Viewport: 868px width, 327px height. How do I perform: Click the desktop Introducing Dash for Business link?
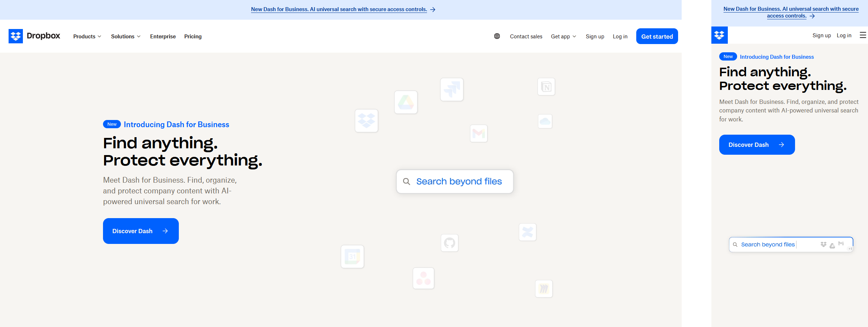pos(176,125)
